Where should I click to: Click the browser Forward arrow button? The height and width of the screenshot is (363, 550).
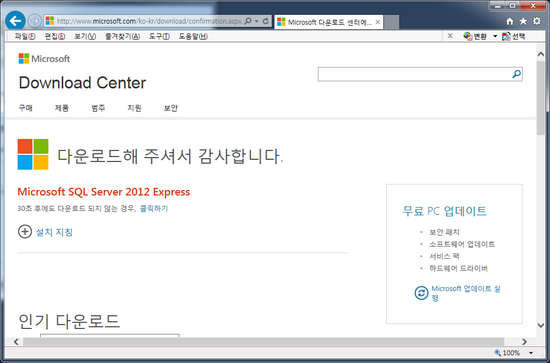coord(34,21)
